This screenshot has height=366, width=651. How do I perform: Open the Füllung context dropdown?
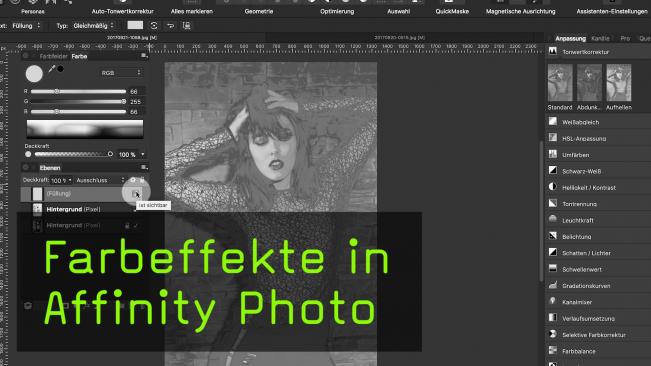[x=26, y=26]
